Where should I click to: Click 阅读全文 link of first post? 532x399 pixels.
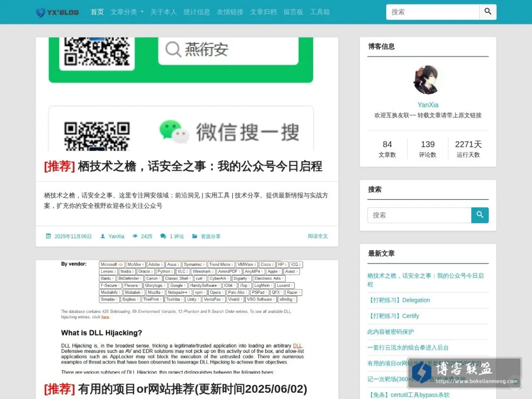[x=318, y=236]
